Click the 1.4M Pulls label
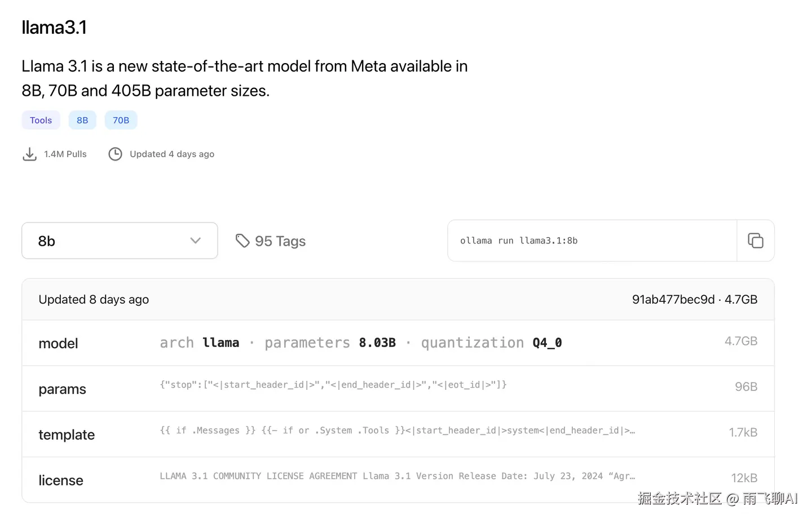 pos(65,154)
